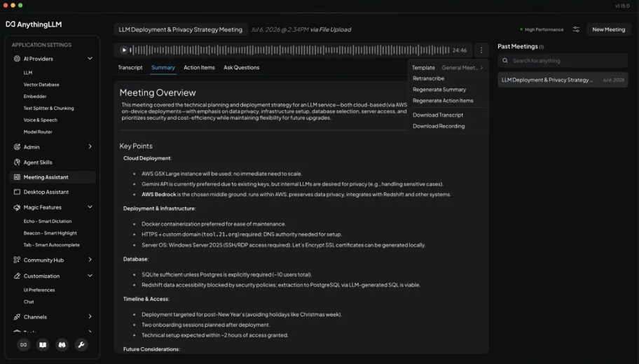Screen dimensions: 639x364
Task: Go to the Ask Questions tab
Action: [241, 68]
